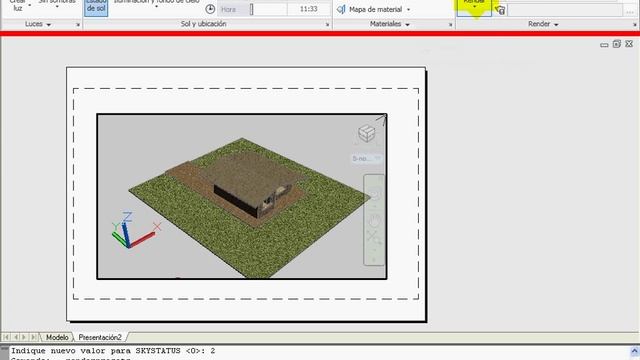Open the Materiales panel dialog launcher arrow
The image size is (640, 360).
click(451, 25)
